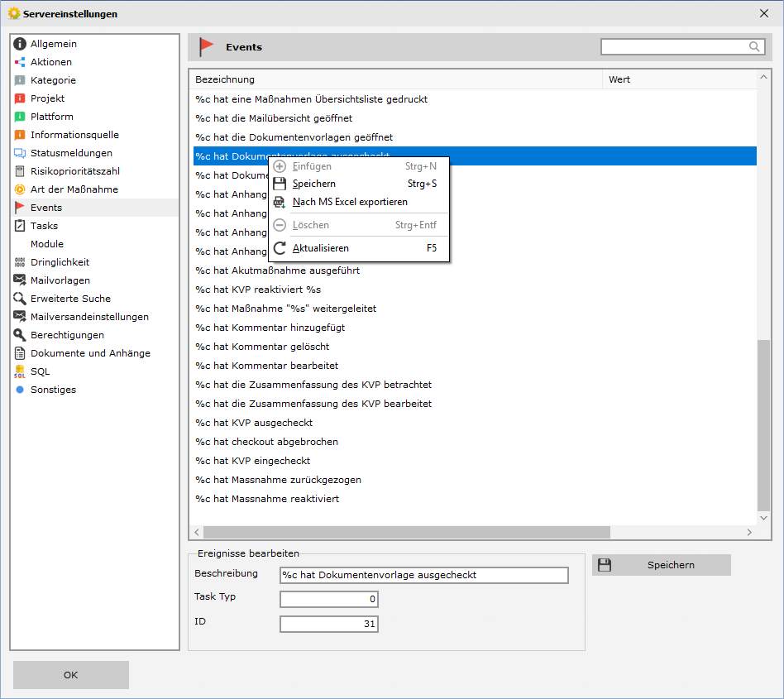Screen dimensions: 784x699
Task: Click into the Task Typ field
Action: point(329,599)
